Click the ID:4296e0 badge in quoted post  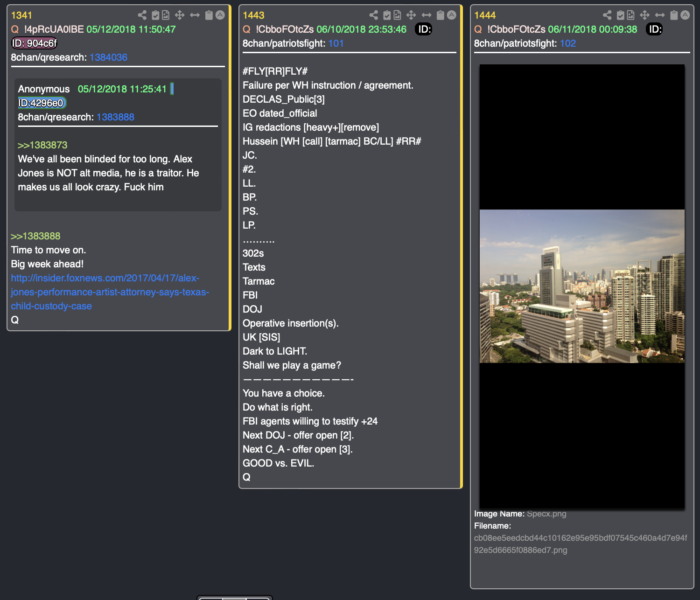[x=42, y=103]
